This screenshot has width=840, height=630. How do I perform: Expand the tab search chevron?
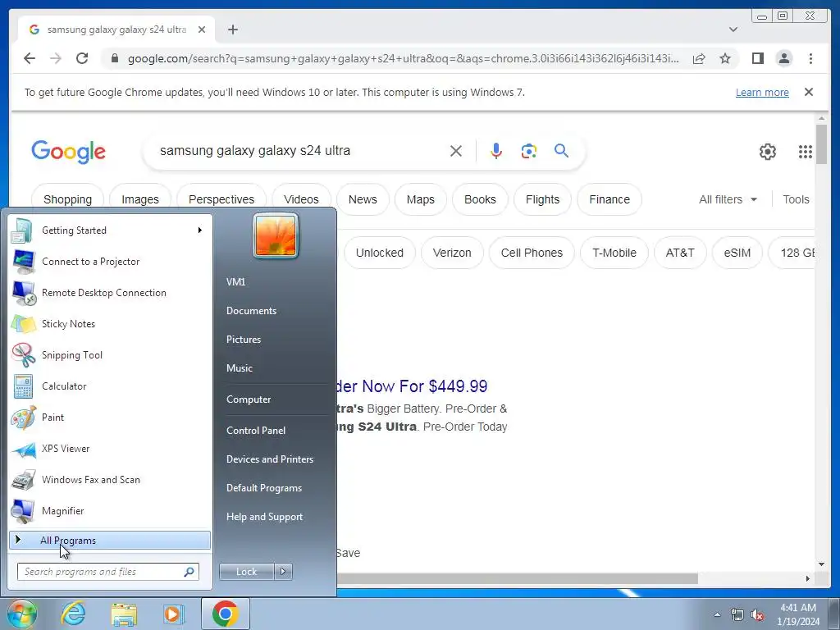pos(733,30)
